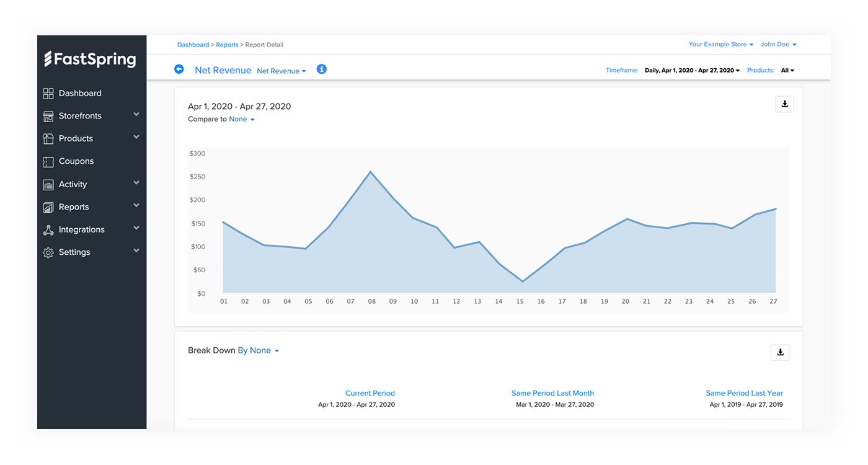Image resolution: width=868 pixels, height=465 pixels.
Task: Click the Settings gear icon
Action: [x=48, y=253]
